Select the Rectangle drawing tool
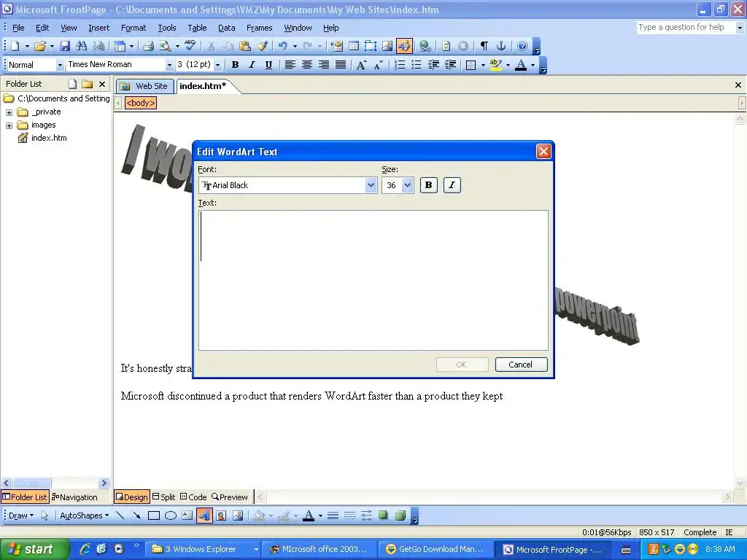Viewport: 747px width, 560px height. [153, 516]
